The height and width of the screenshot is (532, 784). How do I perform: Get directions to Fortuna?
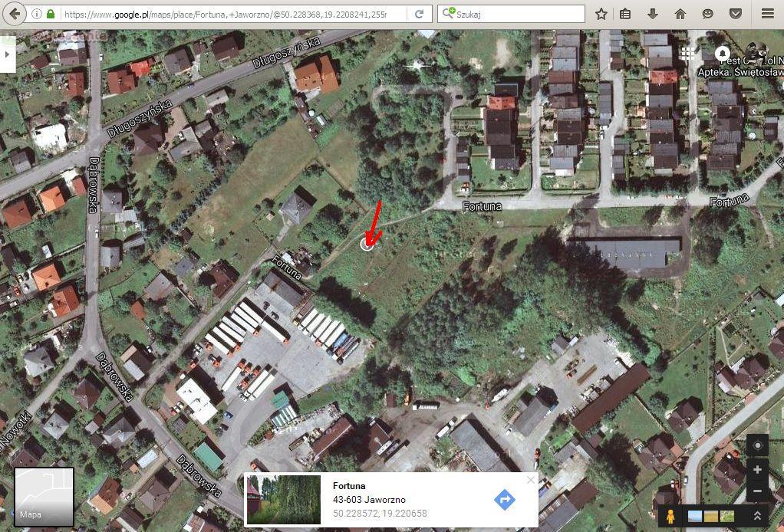point(505,500)
